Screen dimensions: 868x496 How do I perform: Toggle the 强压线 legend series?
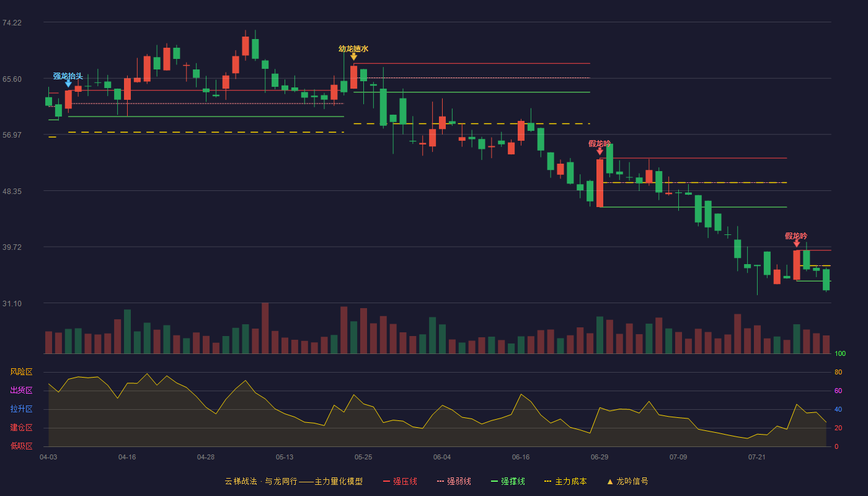coord(400,481)
